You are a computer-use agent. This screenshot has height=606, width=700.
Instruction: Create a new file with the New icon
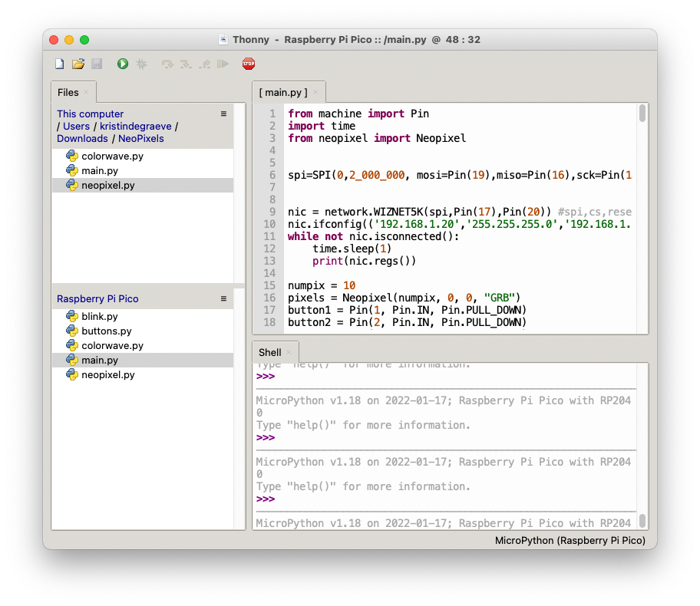pyautogui.click(x=59, y=64)
